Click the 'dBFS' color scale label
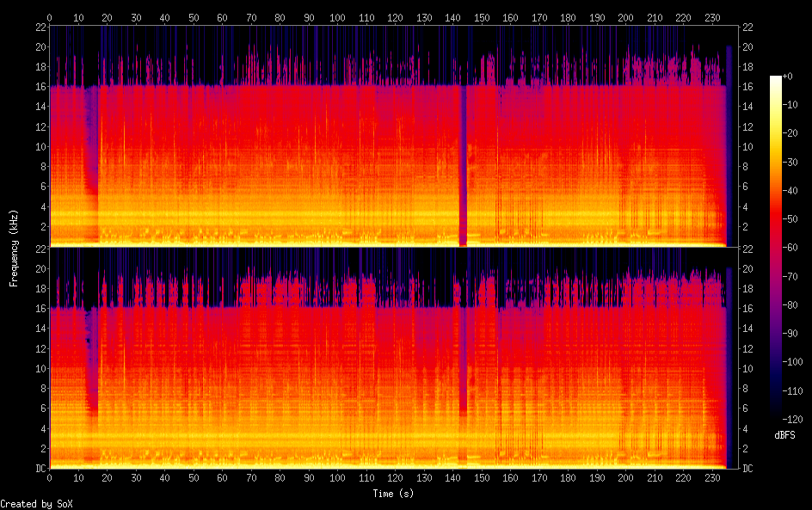This screenshot has width=812, height=510. point(784,436)
